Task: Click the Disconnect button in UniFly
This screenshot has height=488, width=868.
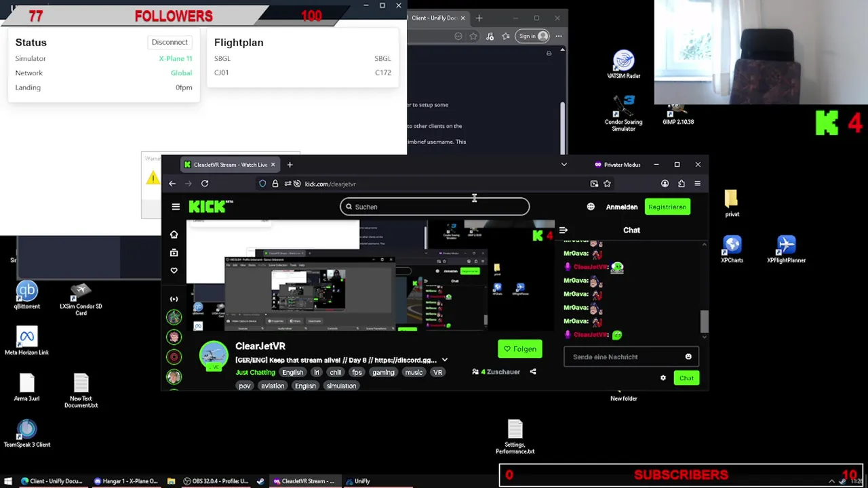Action: 170,42
